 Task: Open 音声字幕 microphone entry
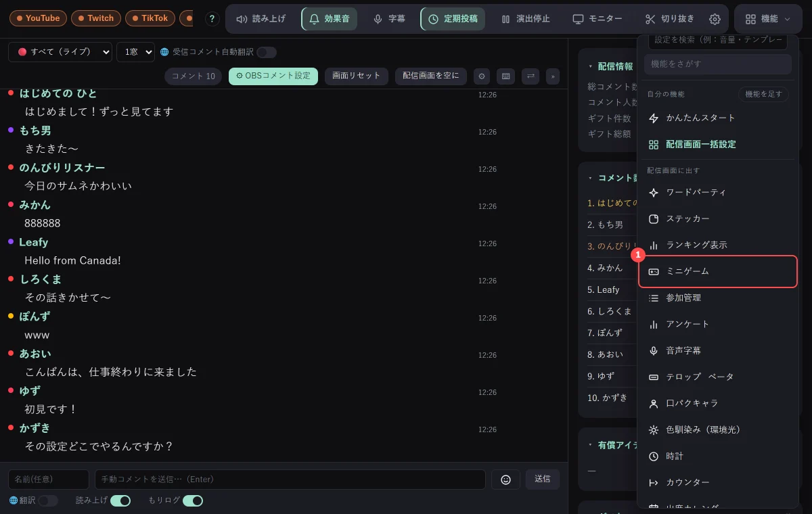pyautogui.click(x=717, y=350)
